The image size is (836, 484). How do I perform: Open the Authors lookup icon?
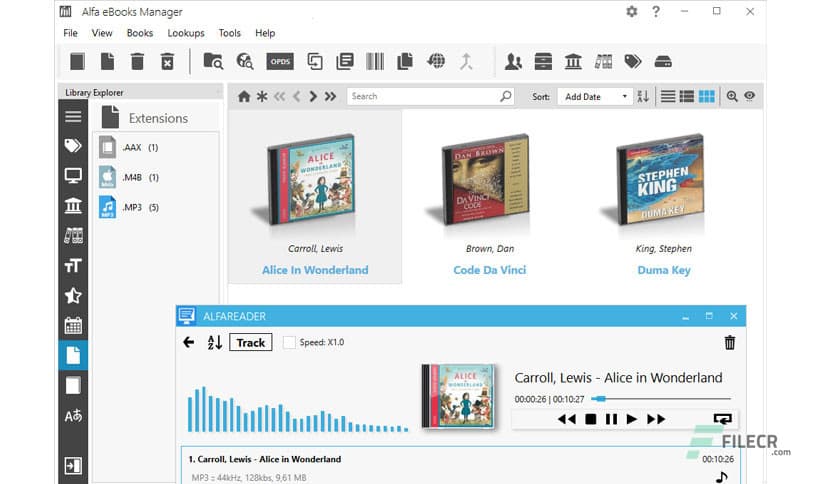513,61
